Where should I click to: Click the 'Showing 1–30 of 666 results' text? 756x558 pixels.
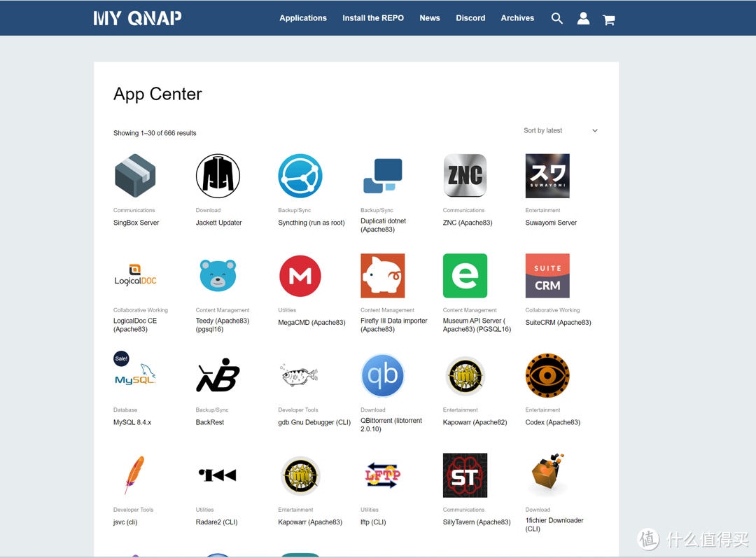point(155,133)
